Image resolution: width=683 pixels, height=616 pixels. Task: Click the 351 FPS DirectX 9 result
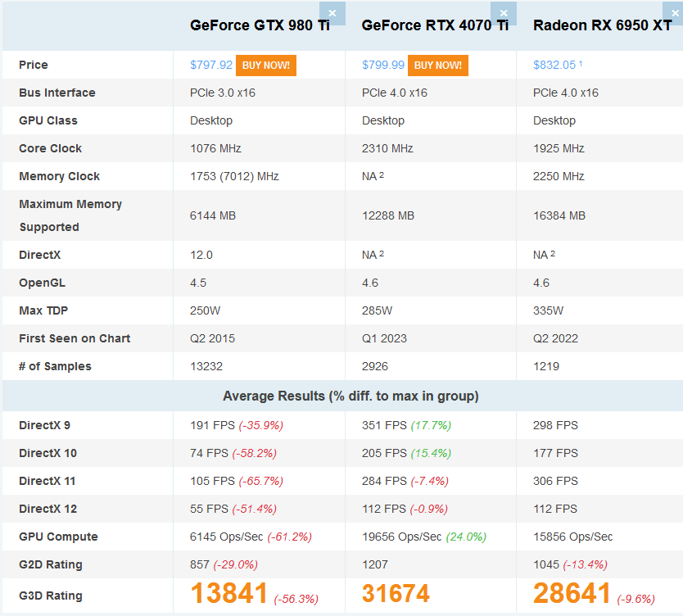pos(385,425)
